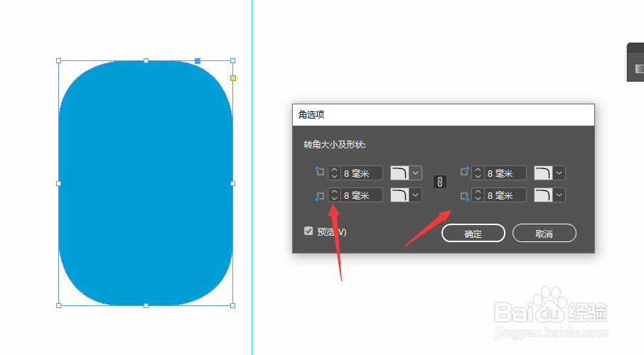Click the yellow corner-edit square on the shape
This screenshot has width=644, height=355.
[x=233, y=78]
